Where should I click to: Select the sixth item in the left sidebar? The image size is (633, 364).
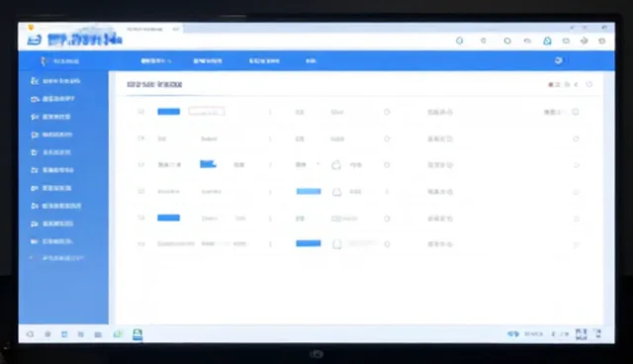tap(51, 170)
